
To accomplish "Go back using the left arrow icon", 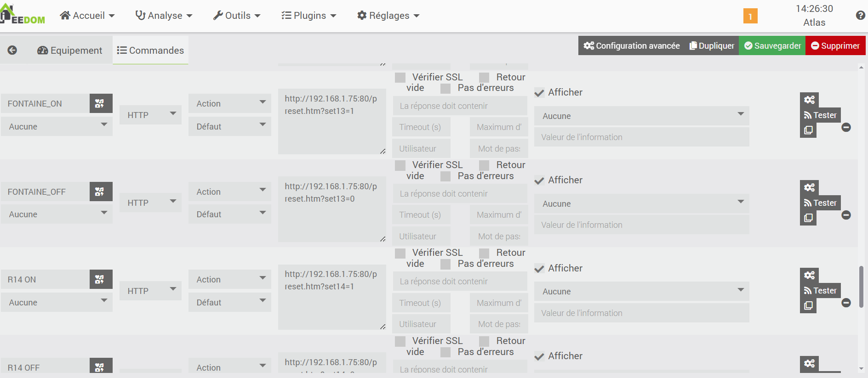I will [12, 50].
